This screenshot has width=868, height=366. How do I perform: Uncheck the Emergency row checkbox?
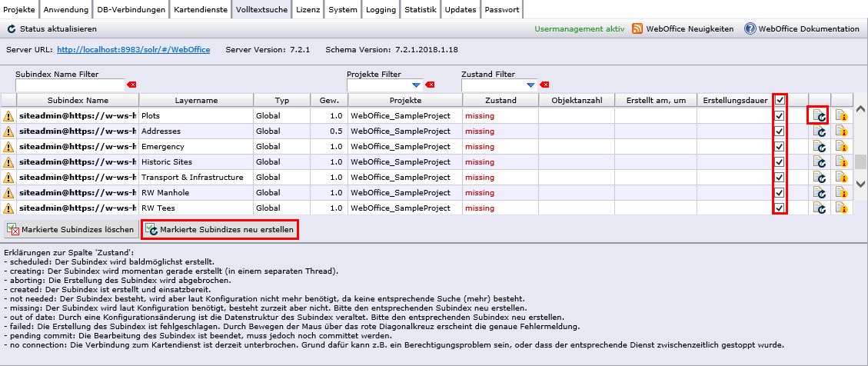pyautogui.click(x=780, y=147)
